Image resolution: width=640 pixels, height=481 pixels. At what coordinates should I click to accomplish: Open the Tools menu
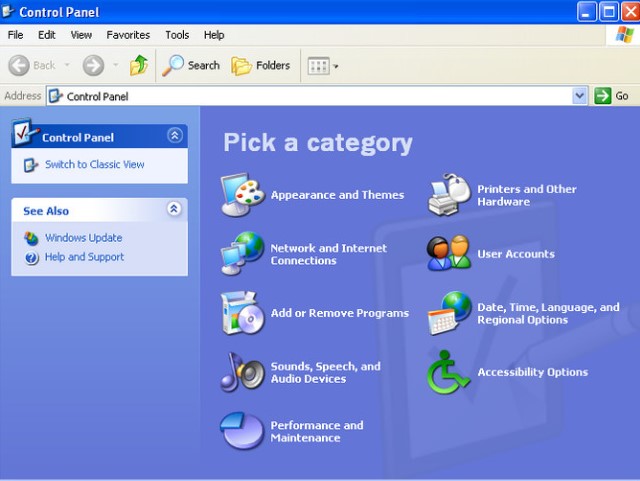177,35
